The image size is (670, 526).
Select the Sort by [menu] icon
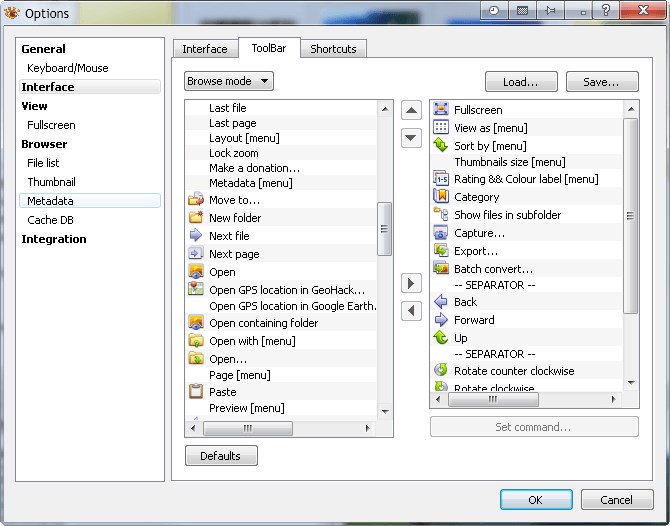tap(441, 145)
